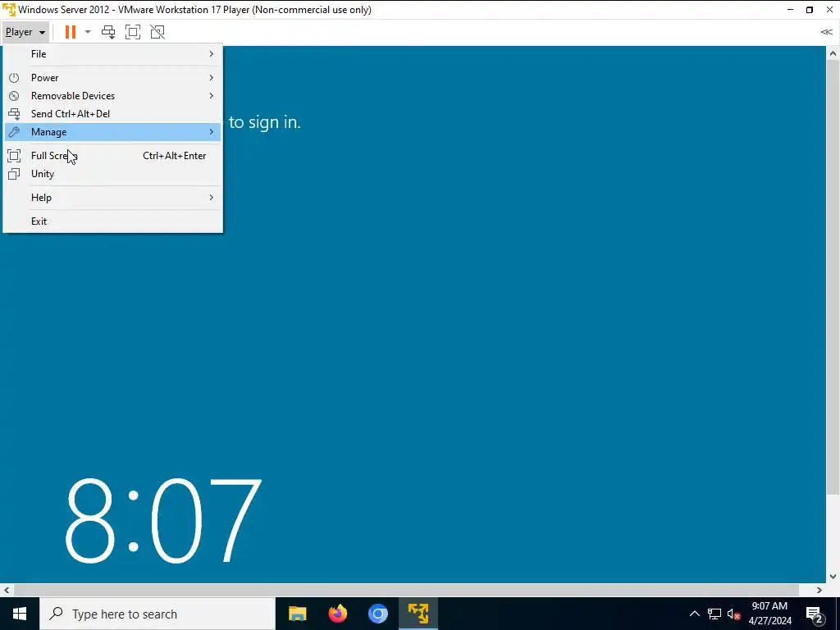The image size is (840, 630).
Task: Open the Windows Start menu
Action: [x=20, y=614]
